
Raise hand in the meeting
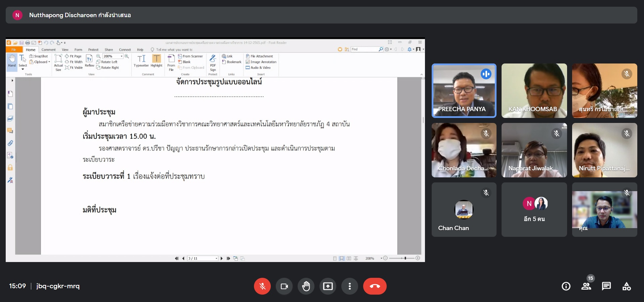306,286
